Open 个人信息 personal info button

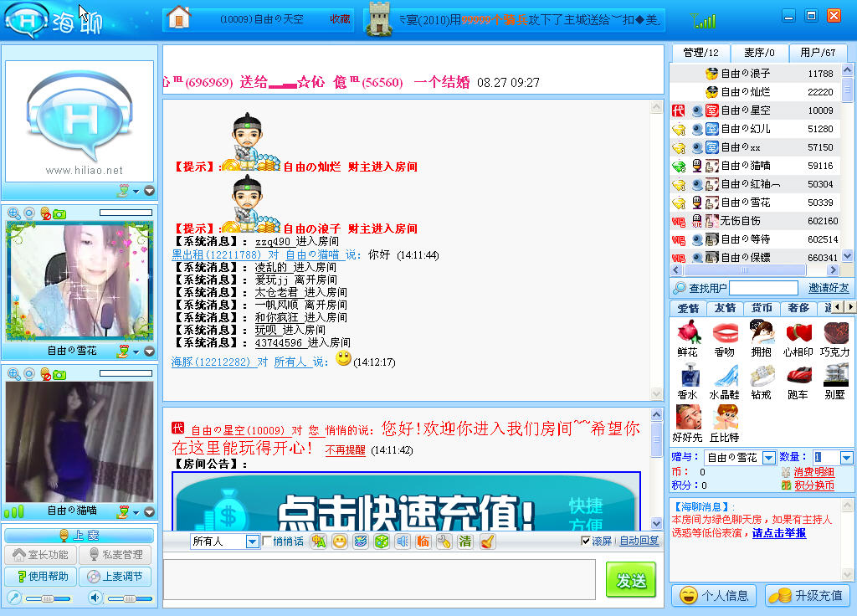(x=714, y=595)
